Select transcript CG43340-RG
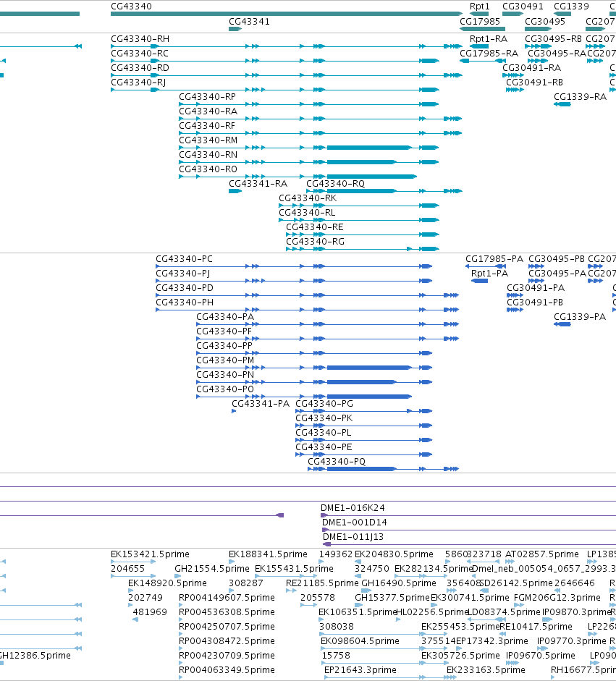The width and height of the screenshot is (616, 681). click(315, 242)
